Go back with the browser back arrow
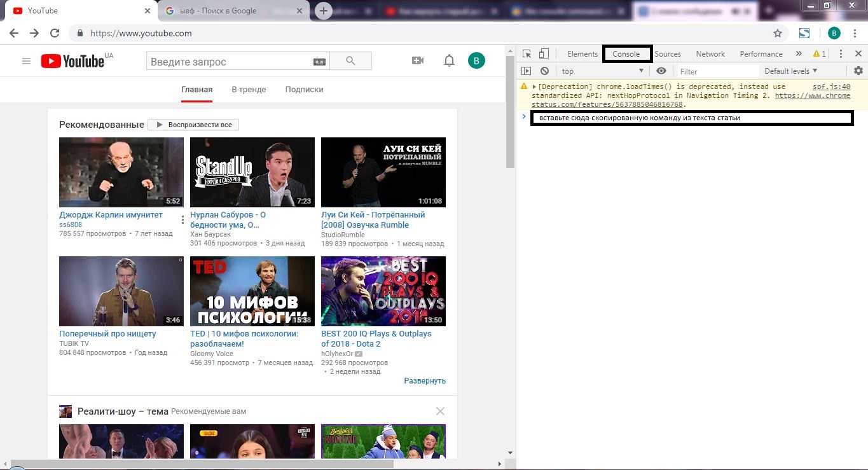This screenshot has height=470, width=868. click(14, 33)
